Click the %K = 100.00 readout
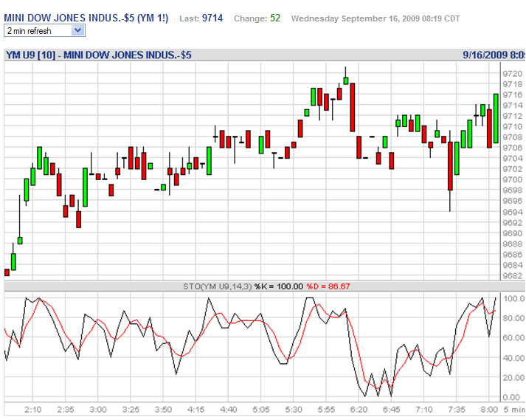Image resolution: width=526 pixels, height=420 pixels. click(x=278, y=286)
